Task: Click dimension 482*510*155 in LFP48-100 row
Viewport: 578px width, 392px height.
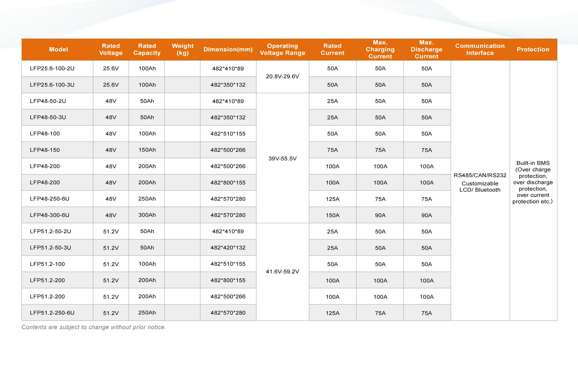Action: click(x=228, y=134)
